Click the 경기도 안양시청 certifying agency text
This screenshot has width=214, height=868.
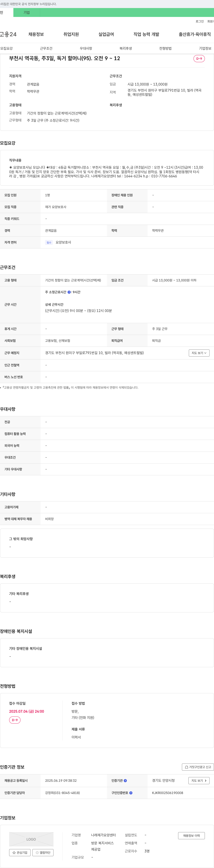click(x=163, y=780)
